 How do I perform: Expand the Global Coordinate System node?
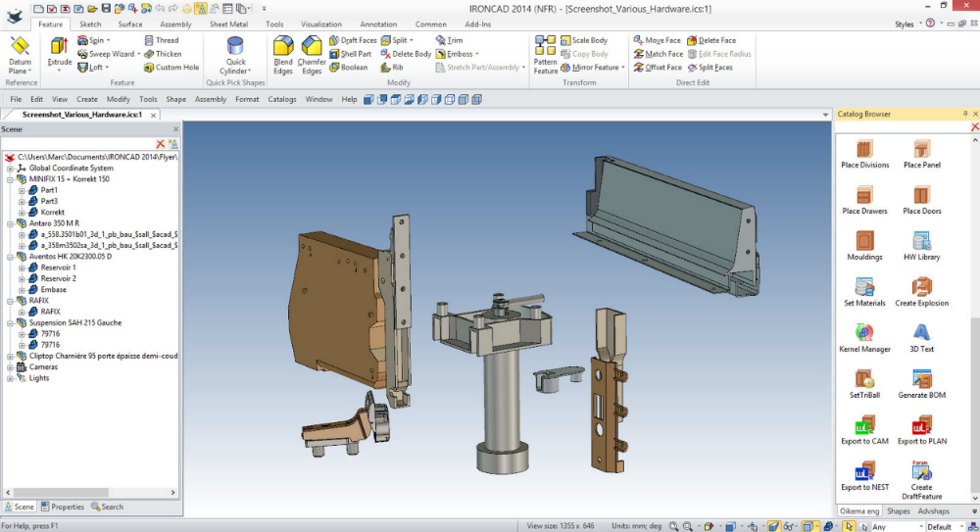[x=10, y=169]
